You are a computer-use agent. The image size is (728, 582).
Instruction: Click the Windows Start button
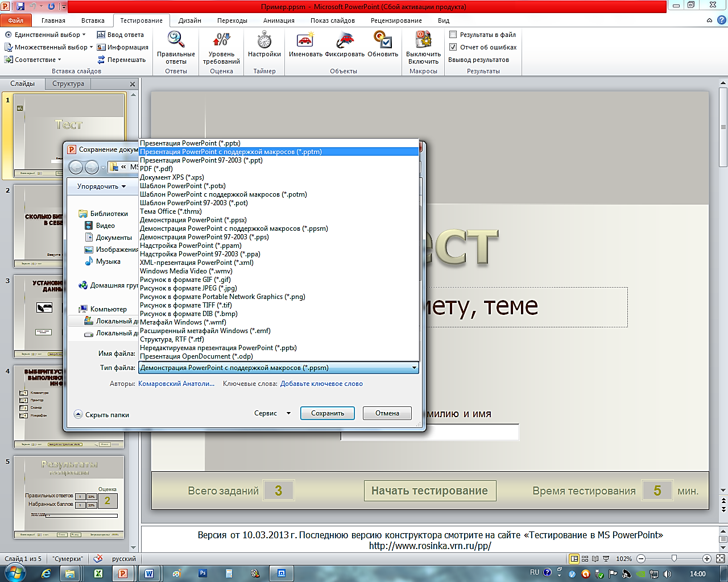(x=14, y=573)
